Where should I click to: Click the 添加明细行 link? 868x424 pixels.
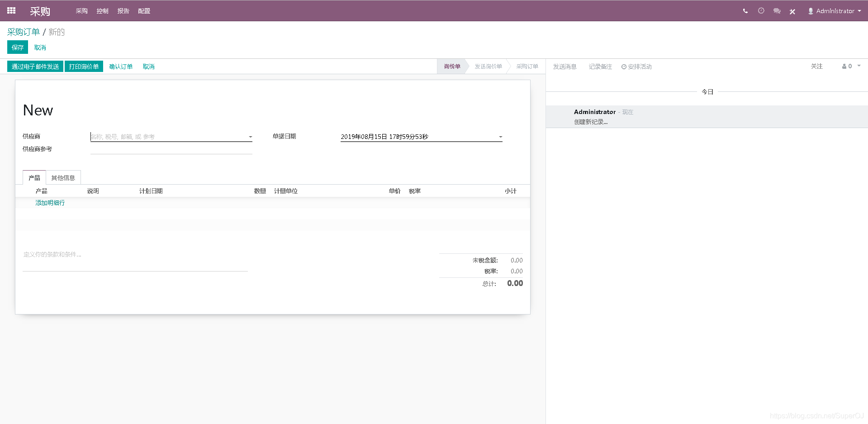tap(50, 203)
